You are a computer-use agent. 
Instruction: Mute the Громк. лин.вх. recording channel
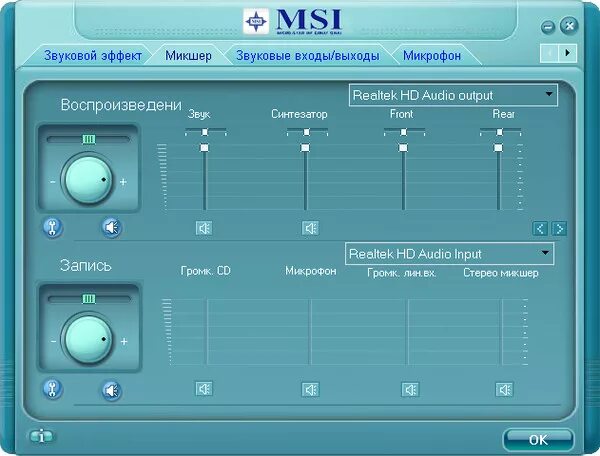(410, 390)
